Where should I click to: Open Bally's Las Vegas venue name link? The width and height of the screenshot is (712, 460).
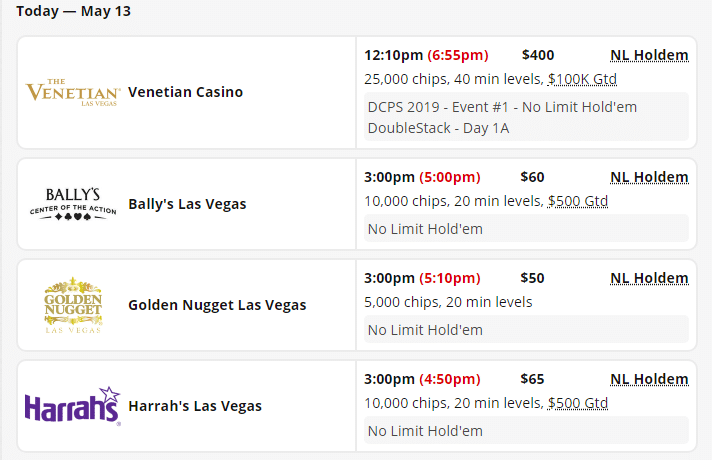[187, 204]
